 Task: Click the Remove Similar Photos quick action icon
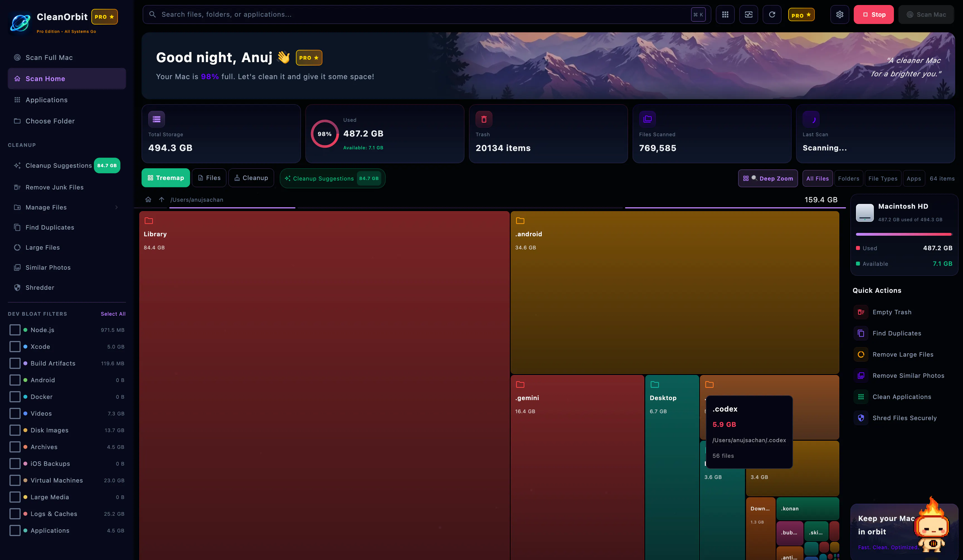(x=860, y=376)
